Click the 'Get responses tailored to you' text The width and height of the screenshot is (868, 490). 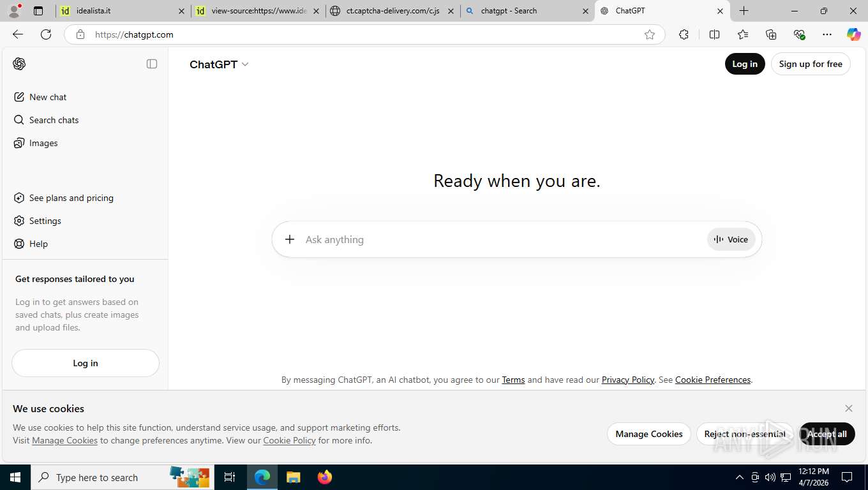click(75, 279)
